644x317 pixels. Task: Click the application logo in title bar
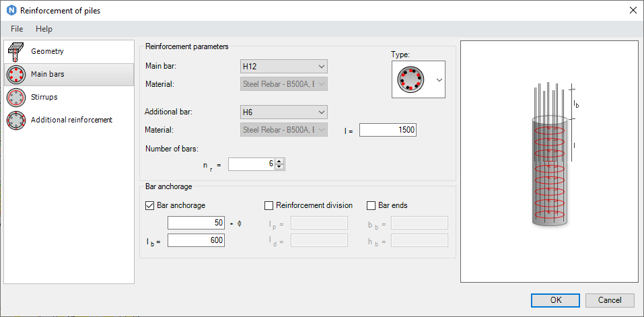coord(9,11)
